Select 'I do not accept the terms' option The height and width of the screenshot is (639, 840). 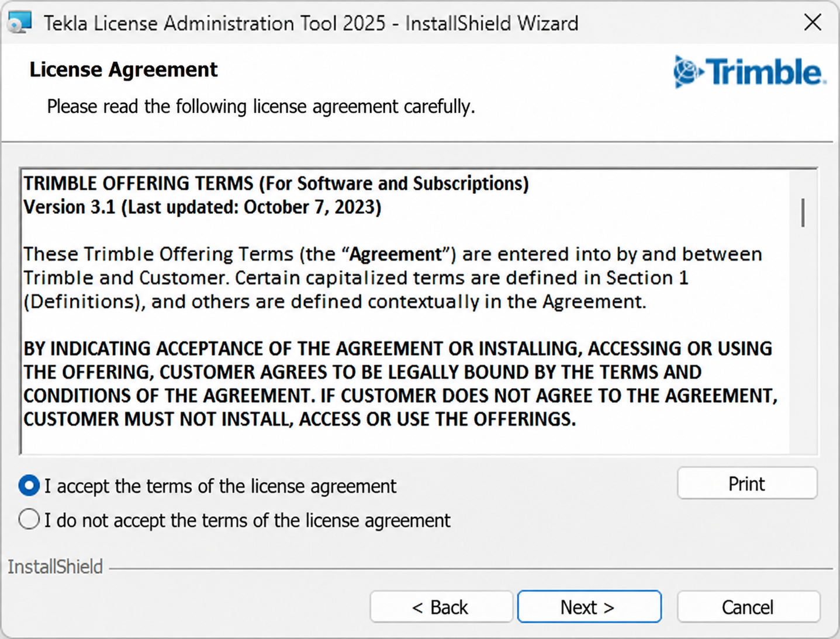coord(29,519)
